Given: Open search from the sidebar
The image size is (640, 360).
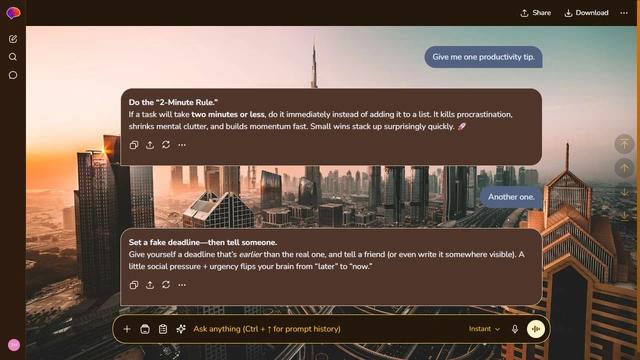Looking at the screenshot, I should pyautogui.click(x=13, y=57).
